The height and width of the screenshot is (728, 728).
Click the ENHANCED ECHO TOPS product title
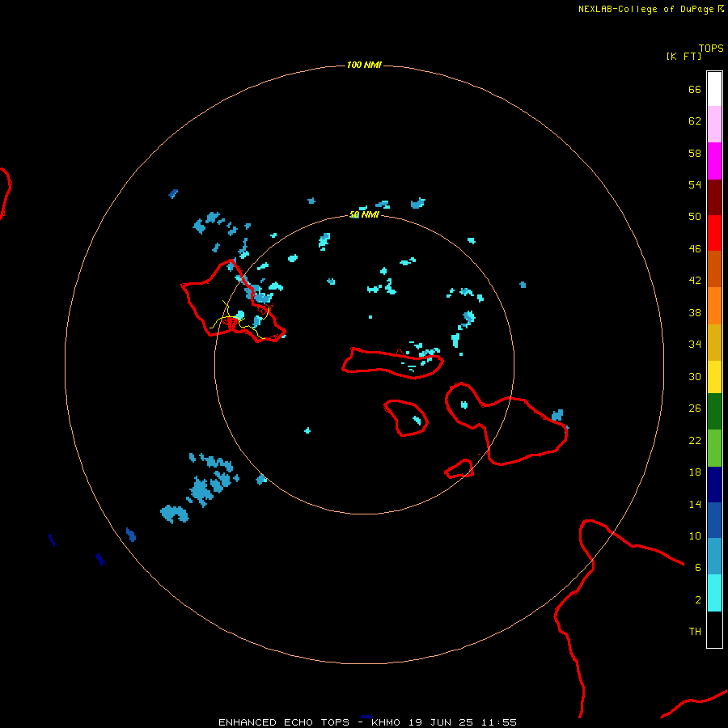coord(284,722)
